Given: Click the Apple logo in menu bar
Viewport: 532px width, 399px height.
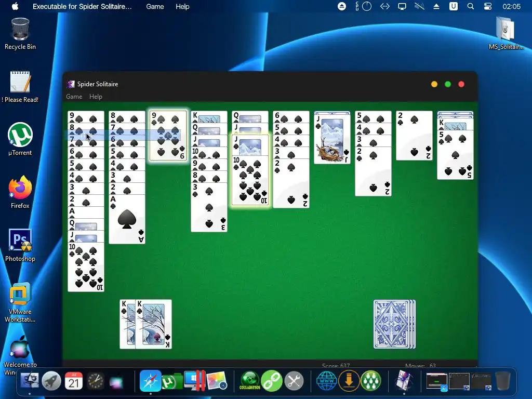Looking at the screenshot, I should [15, 6].
